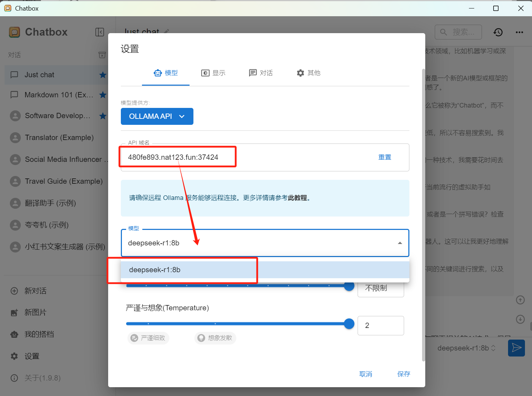Select deepseek-r1:8b from the dropdown list
Viewport: 532px width, 396px height.
click(x=265, y=270)
